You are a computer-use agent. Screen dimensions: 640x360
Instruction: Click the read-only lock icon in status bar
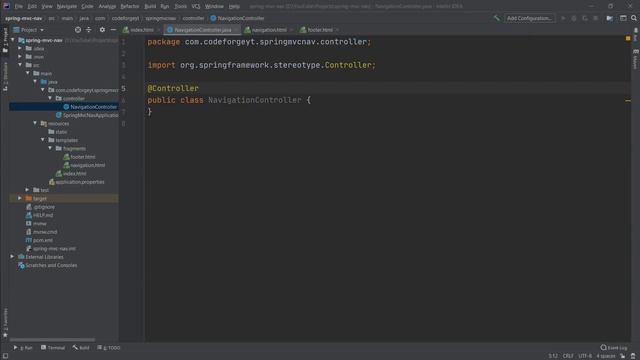(x=622, y=356)
